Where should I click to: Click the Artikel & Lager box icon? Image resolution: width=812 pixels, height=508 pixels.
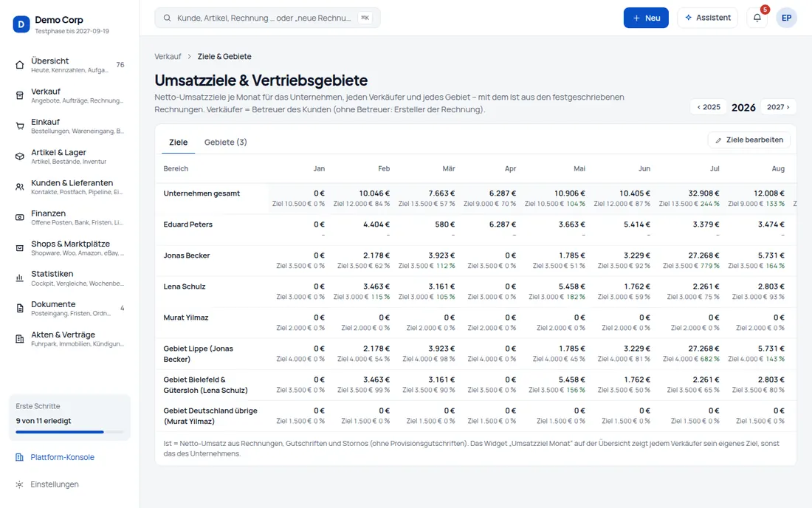pyautogui.click(x=20, y=157)
